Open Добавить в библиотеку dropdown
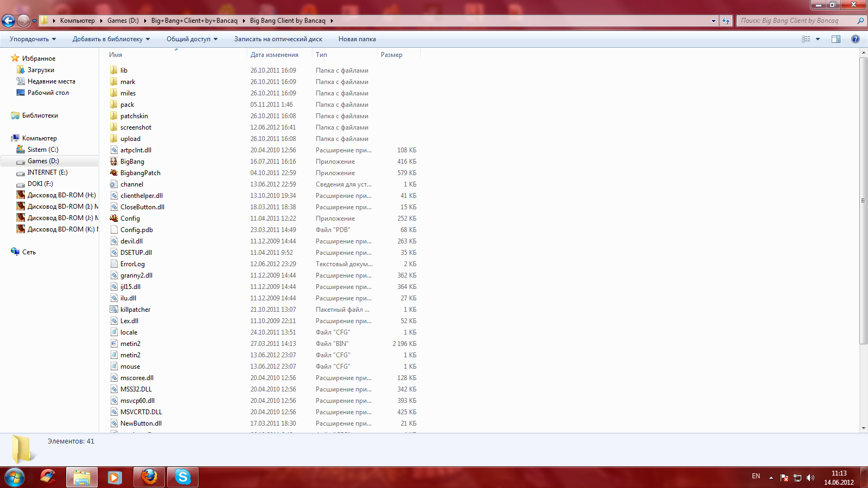Screen dimensions: 868x488 click(x=111, y=39)
